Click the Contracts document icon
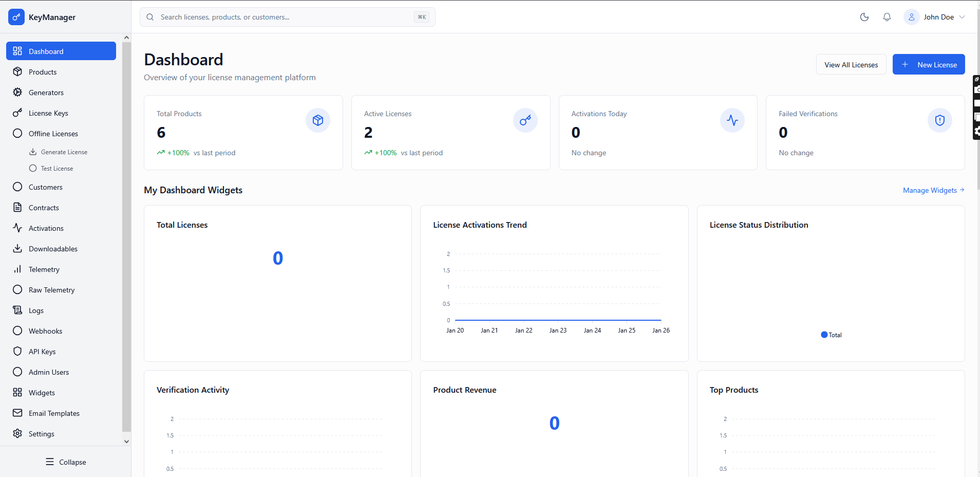This screenshot has height=477, width=980. tap(17, 207)
